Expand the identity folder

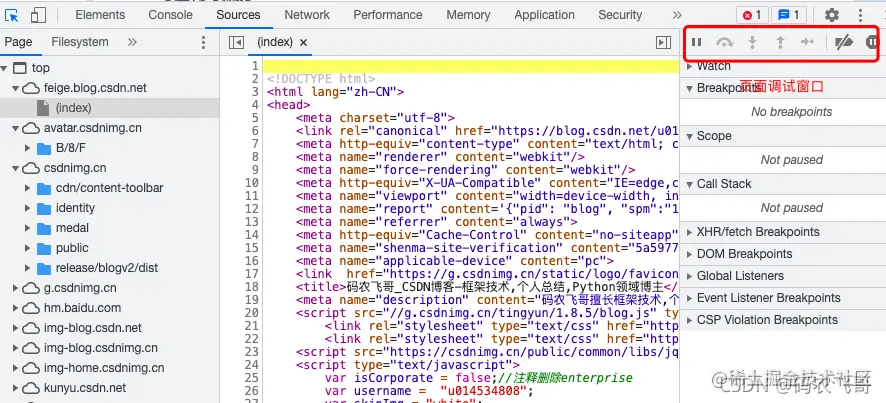27,208
